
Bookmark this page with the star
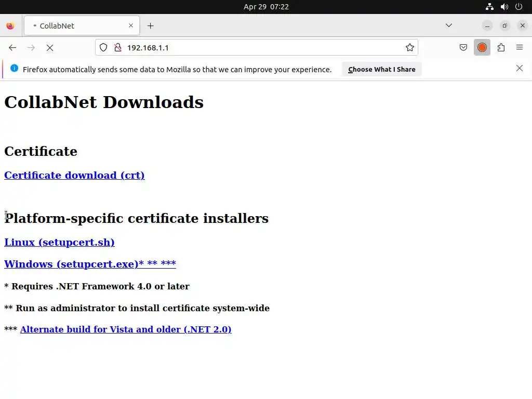410,47
